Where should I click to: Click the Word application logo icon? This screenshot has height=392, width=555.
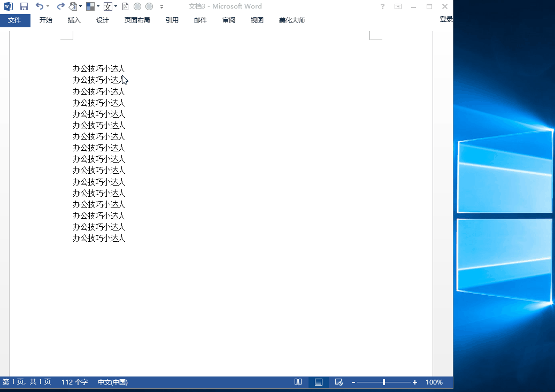(x=9, y=6)
